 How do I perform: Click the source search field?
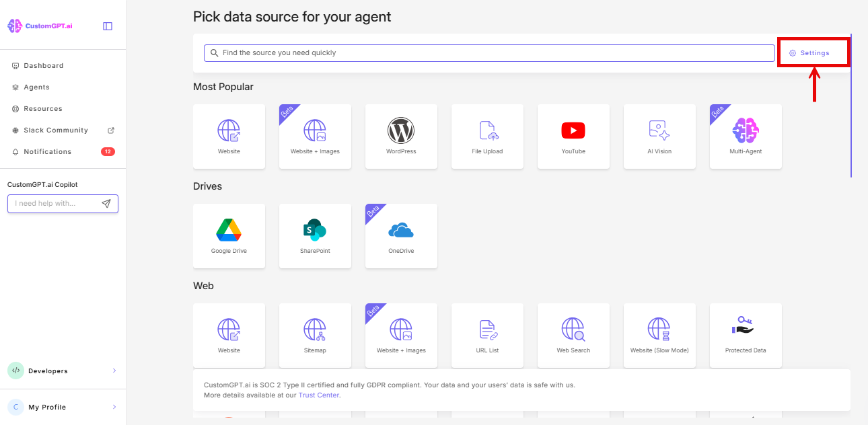pos(489,52)
